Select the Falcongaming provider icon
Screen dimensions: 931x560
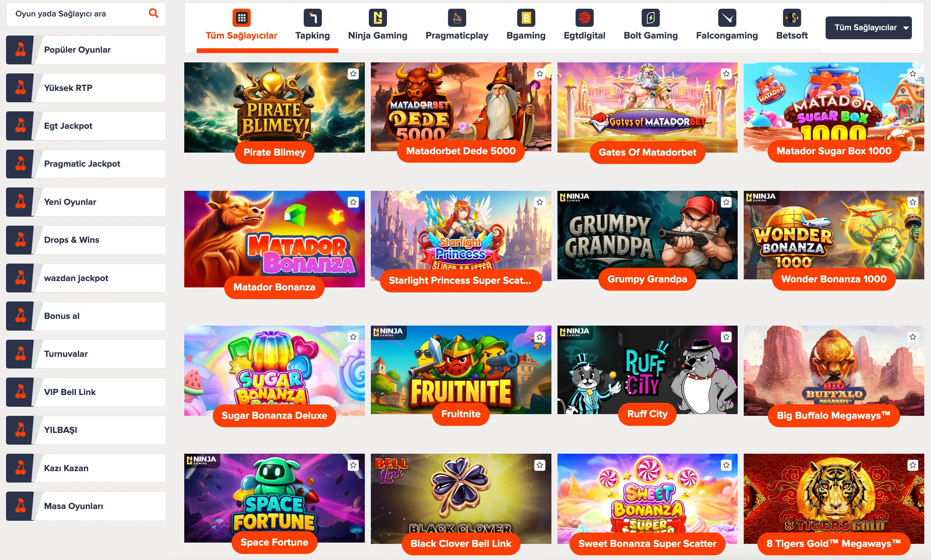click(x=727, y=18)
